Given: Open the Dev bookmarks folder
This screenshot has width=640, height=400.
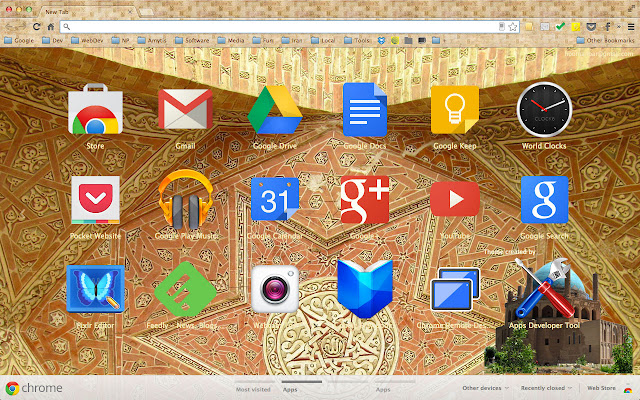Looking at the screenshot, I should [53, 40].
